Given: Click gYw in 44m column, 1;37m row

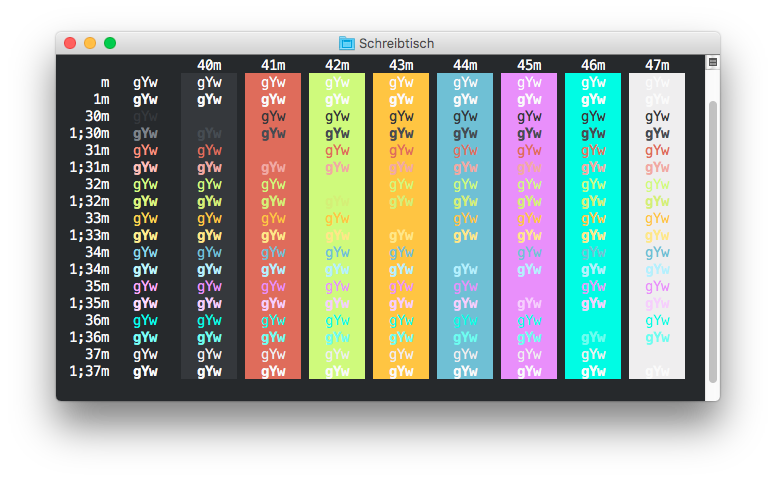Looking at the screenshot, I should tap(465, 372).
